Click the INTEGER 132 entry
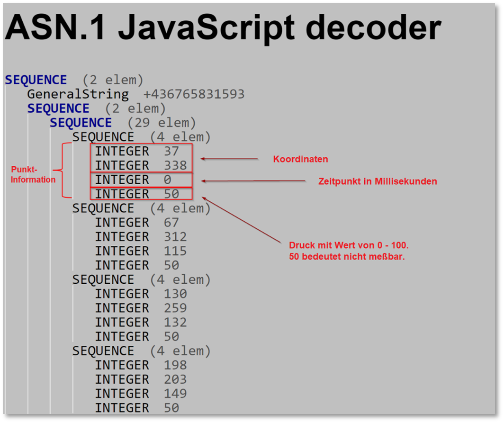Screen dimensions: 504x423 point(141,322)
